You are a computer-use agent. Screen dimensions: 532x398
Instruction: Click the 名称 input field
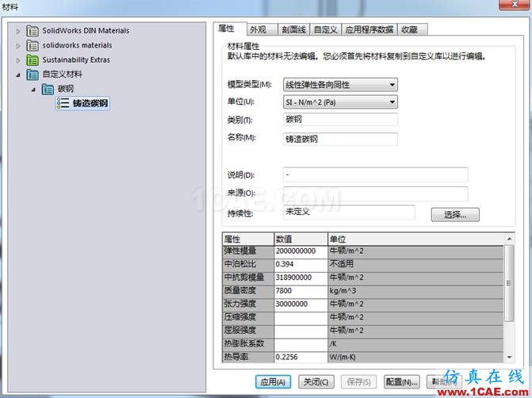point(340,139)
